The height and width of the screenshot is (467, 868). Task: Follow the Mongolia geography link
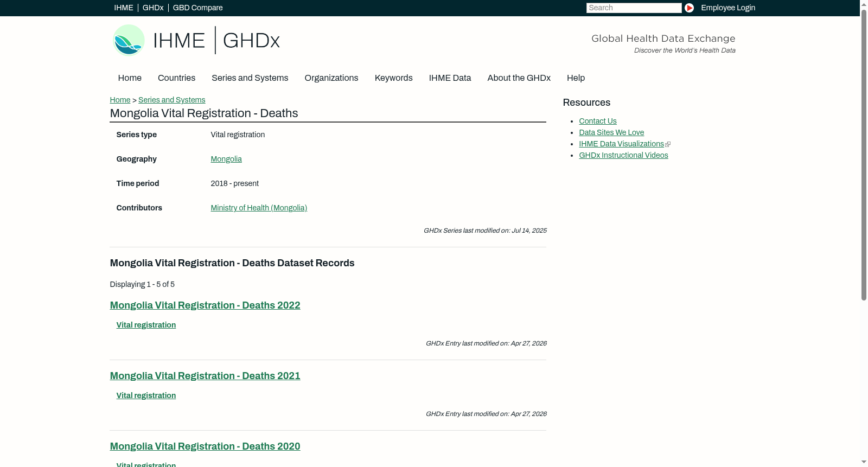point(226,159)
